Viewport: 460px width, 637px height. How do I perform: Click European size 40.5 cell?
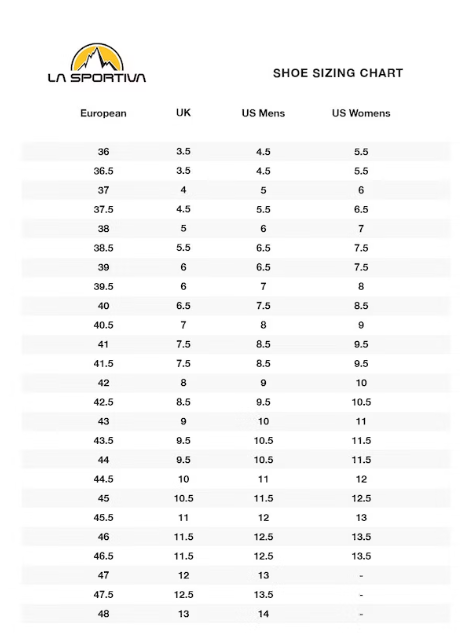103,325
